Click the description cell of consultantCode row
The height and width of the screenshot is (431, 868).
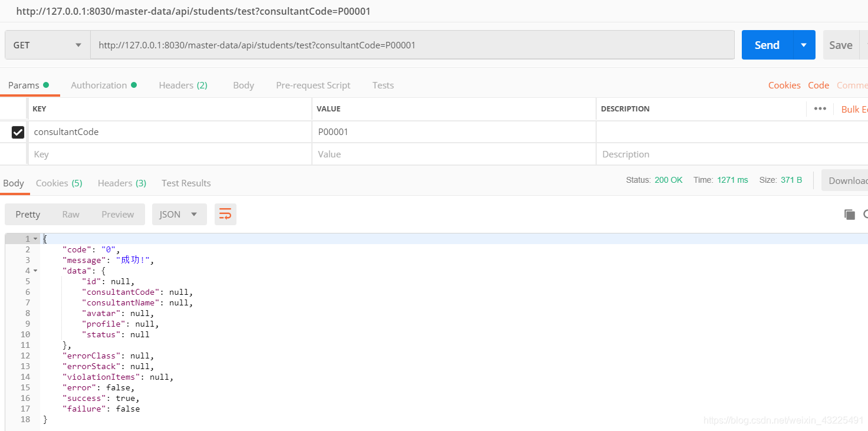pyautogui.click(x=732, y=132)
